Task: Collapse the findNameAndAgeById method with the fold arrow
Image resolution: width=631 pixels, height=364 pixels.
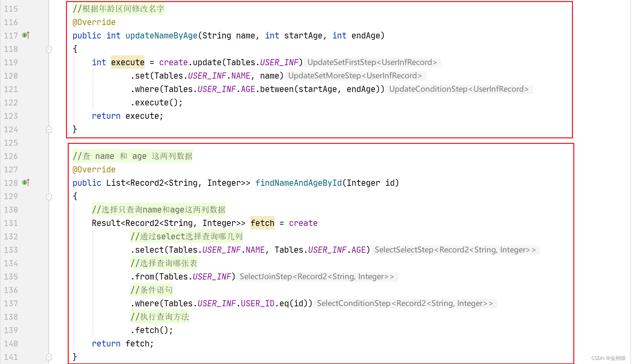Action: pyautogui.click(x=49, y=196)
